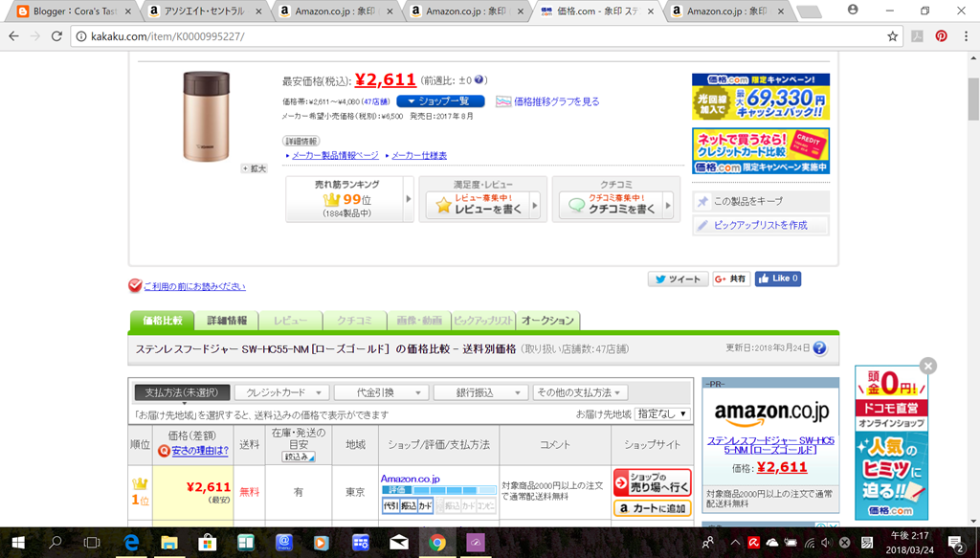Image resolution: width=980 pixels, height=558 pixels.
Task: Click ご利用の前にお読みください link
Action: click(x=194, y=286)
